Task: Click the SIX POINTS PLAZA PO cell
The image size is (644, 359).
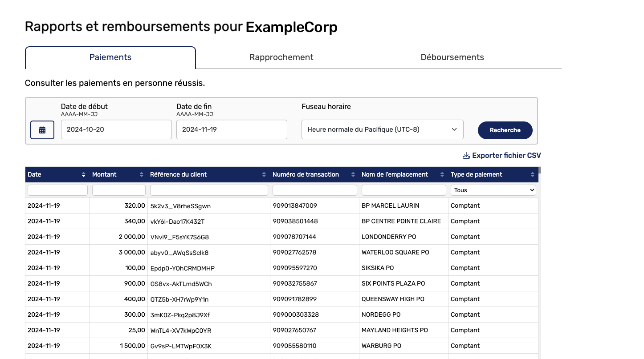Action: point(404,283)
